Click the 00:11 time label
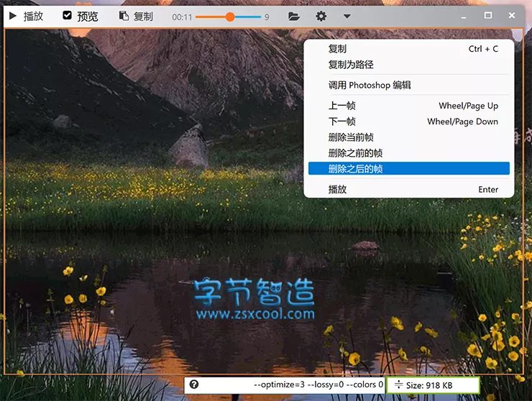 [182, 17]
